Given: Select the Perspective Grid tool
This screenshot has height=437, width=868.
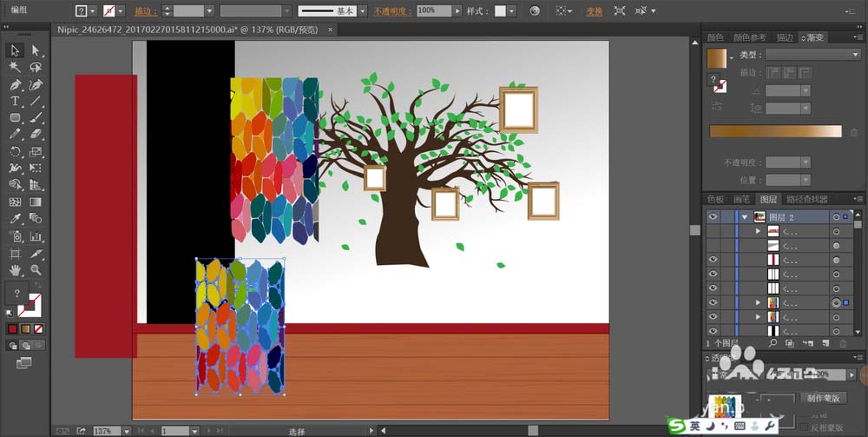Looking at the screenshot, I should (36, 185).
